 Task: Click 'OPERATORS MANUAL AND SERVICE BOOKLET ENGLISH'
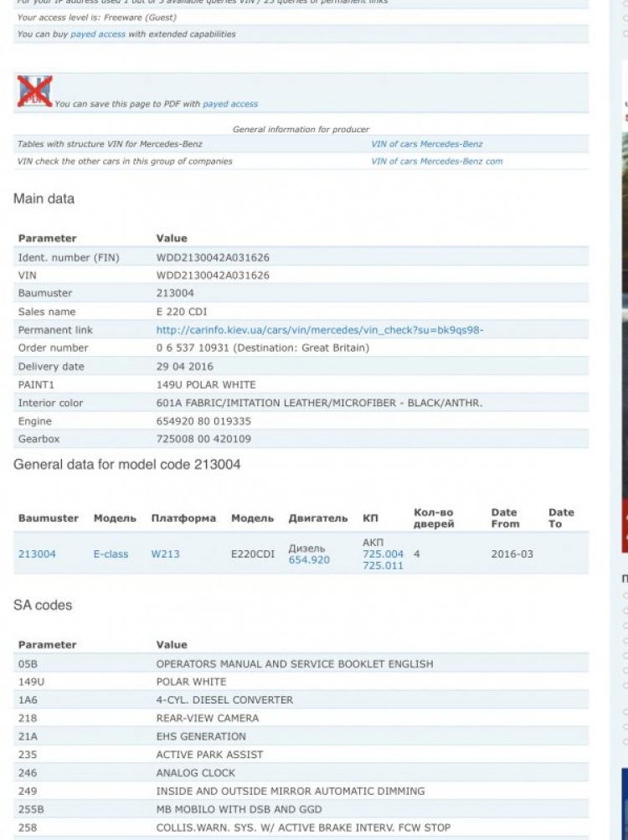[x=295, y=664]
